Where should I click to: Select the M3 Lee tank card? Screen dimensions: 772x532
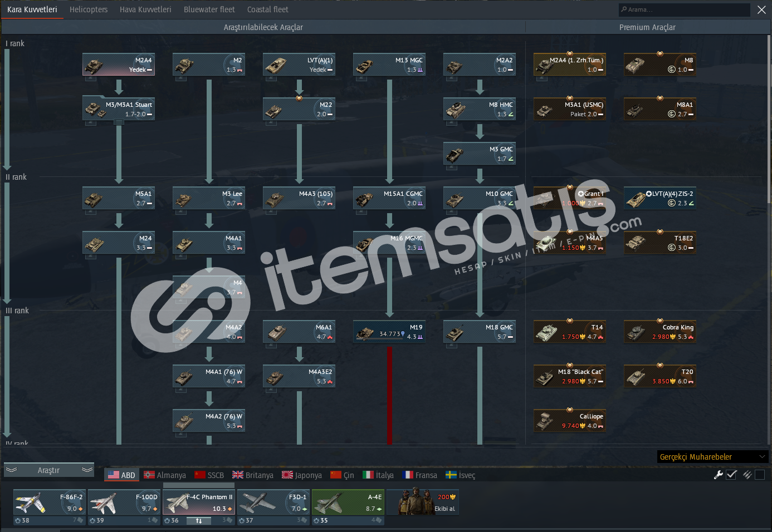point(209,198)
